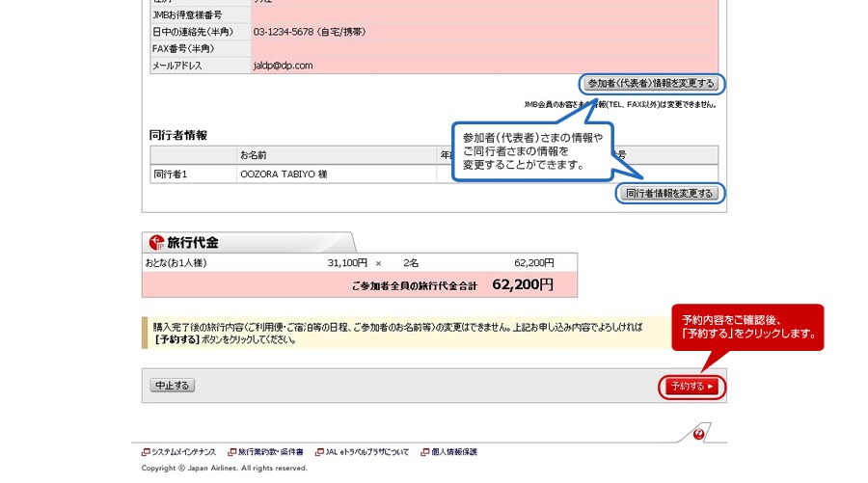Click the email address jaldp@dp.com cell
The height and width of the screenshot is (483, 868).
(284, 66)
